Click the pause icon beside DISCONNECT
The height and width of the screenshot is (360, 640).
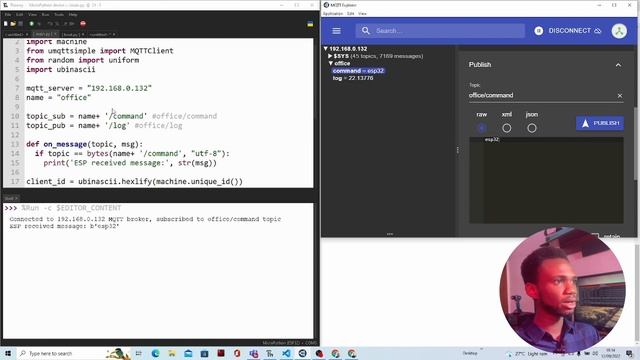click(x=538, y=31)
